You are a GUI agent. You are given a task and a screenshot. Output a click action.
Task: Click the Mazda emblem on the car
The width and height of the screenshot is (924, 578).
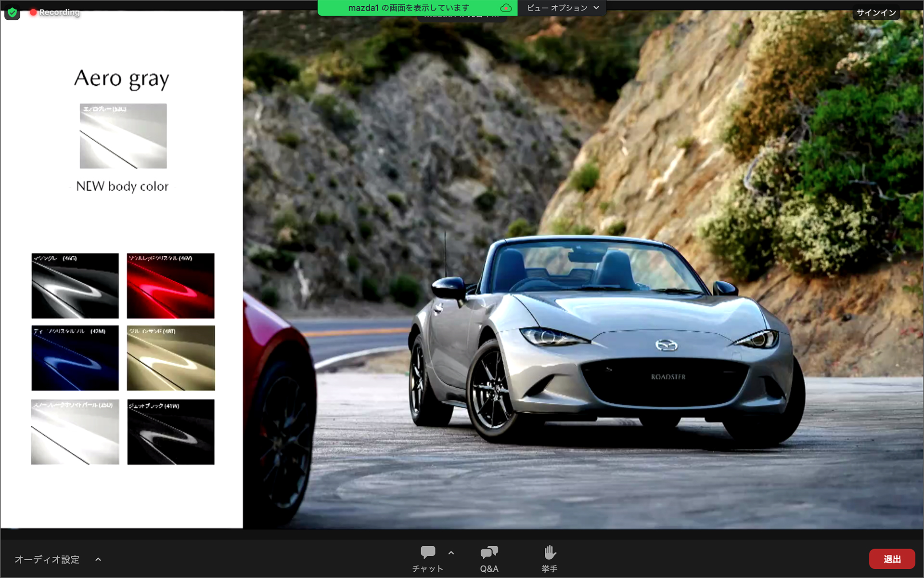point(667,345)
